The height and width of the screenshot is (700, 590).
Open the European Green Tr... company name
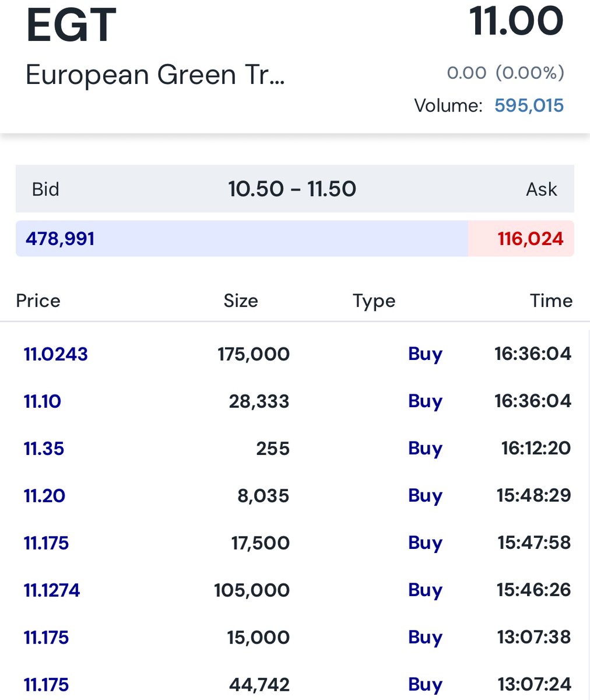coord(155,75)
